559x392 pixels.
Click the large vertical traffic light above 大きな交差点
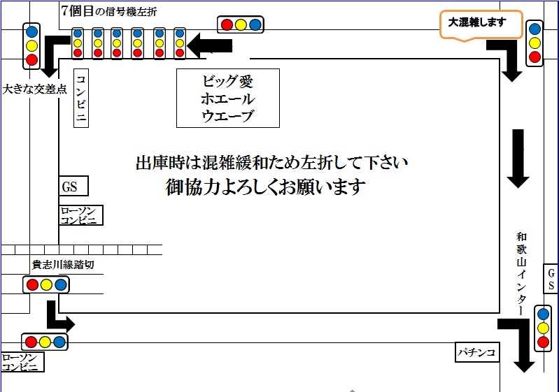coord(31,45)
